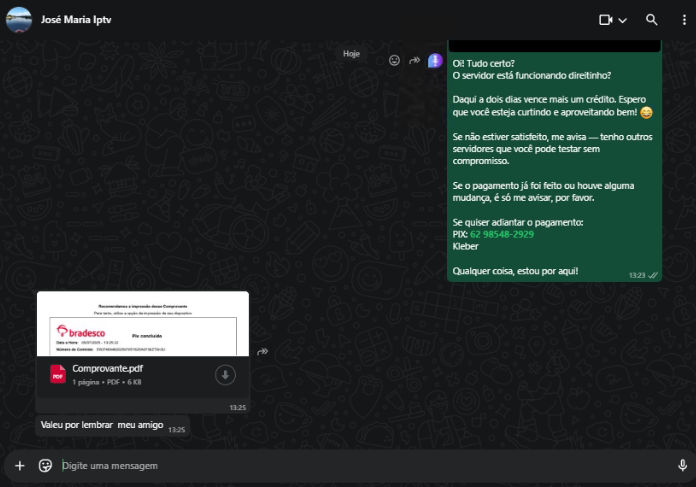Screen dimensions: 696x487
Task: Click the 13:23 double check marks
Action: (x=653, y=275)
